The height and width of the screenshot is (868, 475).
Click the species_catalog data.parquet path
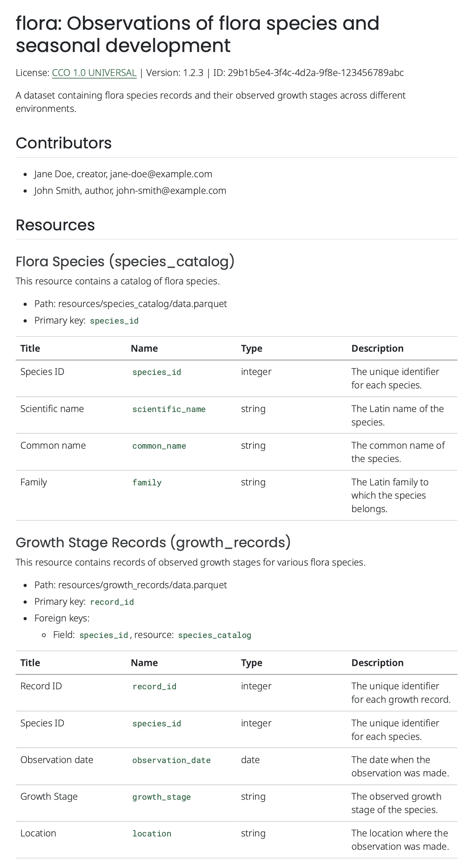pyautogui.click(x=142, y=304)
